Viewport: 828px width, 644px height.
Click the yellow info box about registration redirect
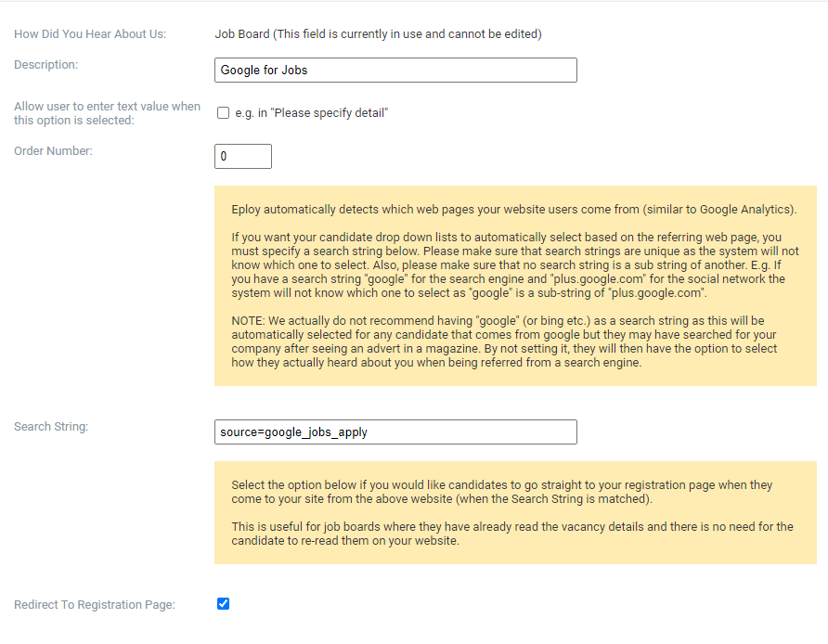[515, 512]
